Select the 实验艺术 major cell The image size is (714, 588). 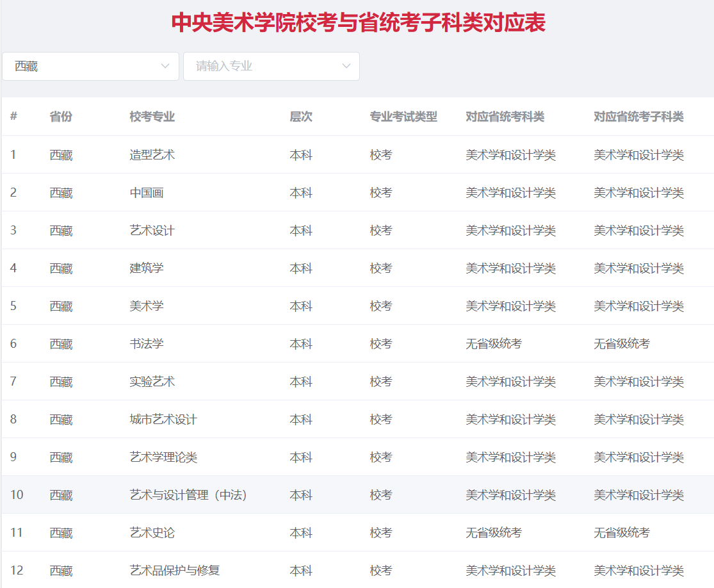pyautogui.click(x=152, y=382)
